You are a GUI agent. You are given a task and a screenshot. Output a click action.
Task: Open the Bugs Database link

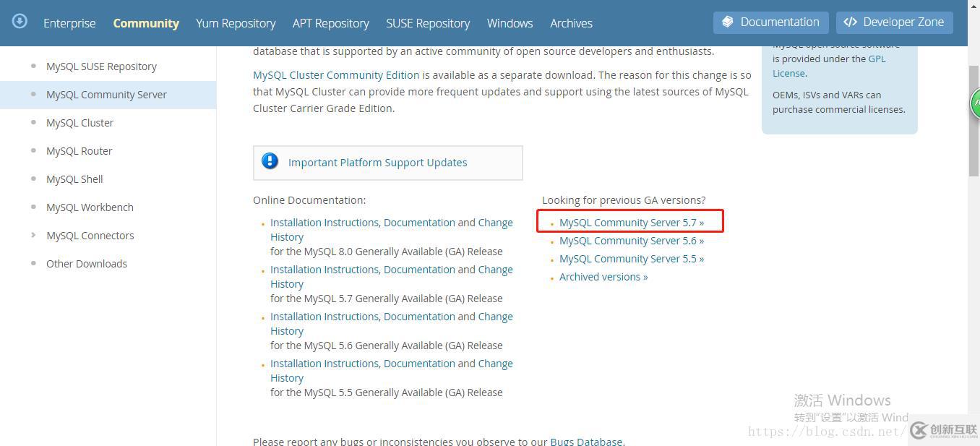pos(586,440)
